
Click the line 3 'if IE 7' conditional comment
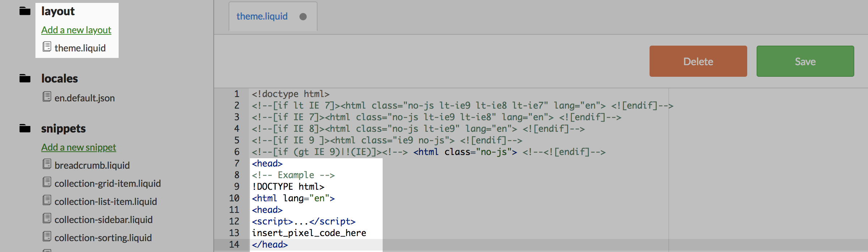tap(437, 117)
